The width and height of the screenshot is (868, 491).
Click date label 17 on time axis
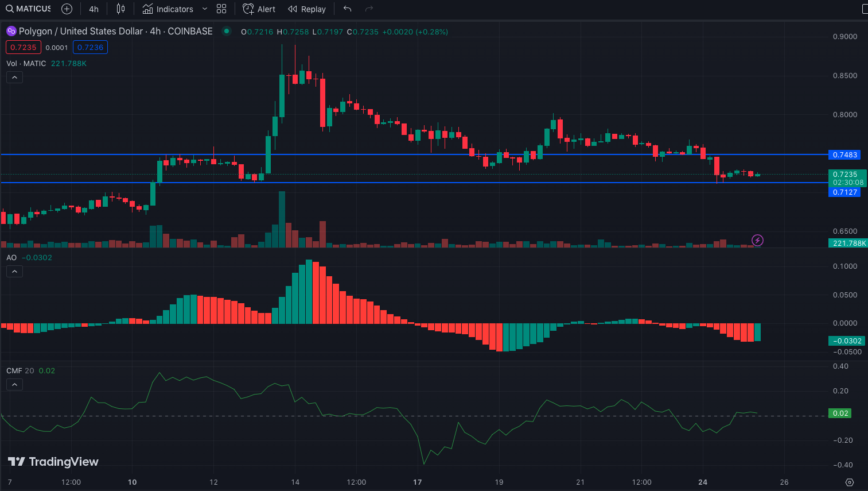coord(418,482)
